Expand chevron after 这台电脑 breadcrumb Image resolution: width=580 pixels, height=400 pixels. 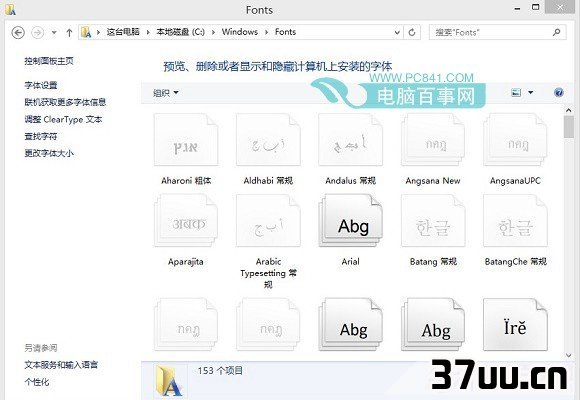pos(148,33)
